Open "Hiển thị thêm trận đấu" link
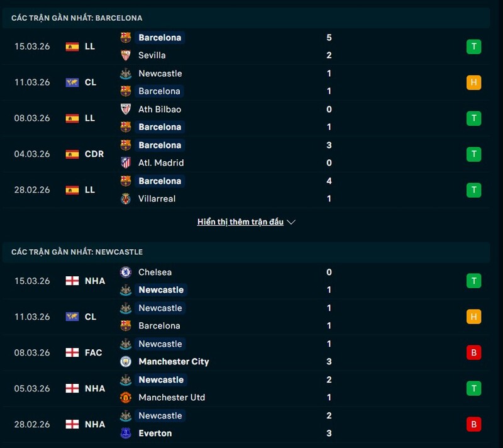The image size is (503, 448). pyautogui.click(x=240, y=222)
